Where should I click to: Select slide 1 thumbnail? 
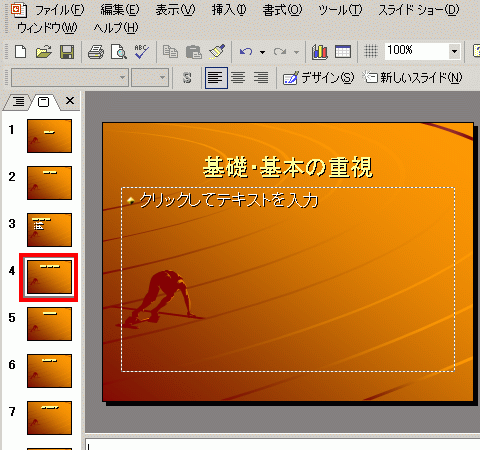49,136
